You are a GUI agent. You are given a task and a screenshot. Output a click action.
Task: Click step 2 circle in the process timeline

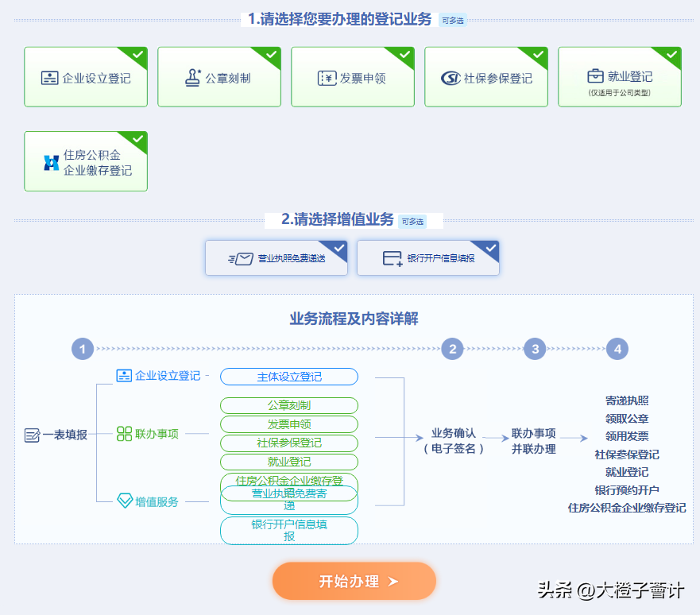pyautogui.click(x=453, y=349)
